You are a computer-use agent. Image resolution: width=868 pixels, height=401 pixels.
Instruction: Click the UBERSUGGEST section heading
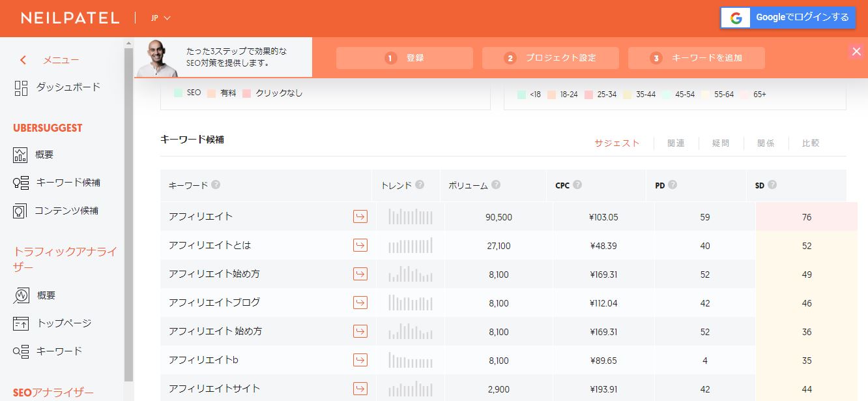pyautogui.click(x=48, y=128)
